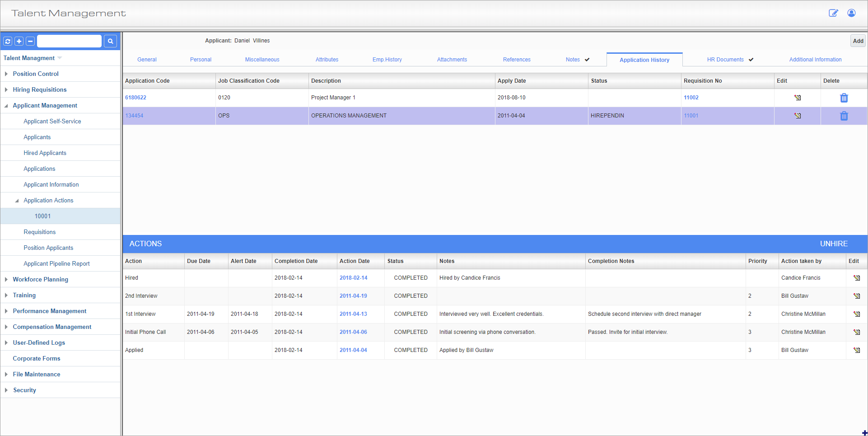The image size is (868, 436).
Task: Click the magnifier search button in sidebar
Action: pos(110,42)
